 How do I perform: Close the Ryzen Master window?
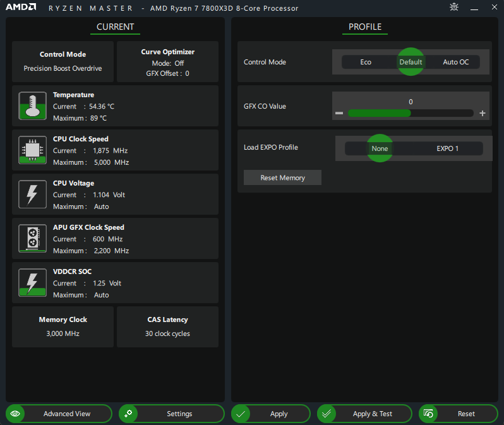(495, 7)
